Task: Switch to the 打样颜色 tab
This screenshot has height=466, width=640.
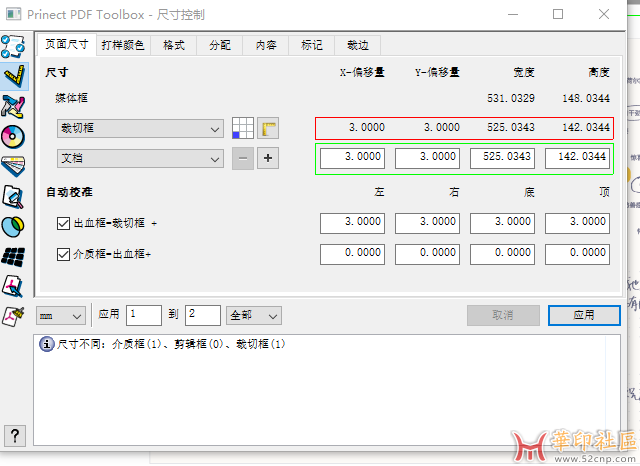Action: (x=123, y=45)
